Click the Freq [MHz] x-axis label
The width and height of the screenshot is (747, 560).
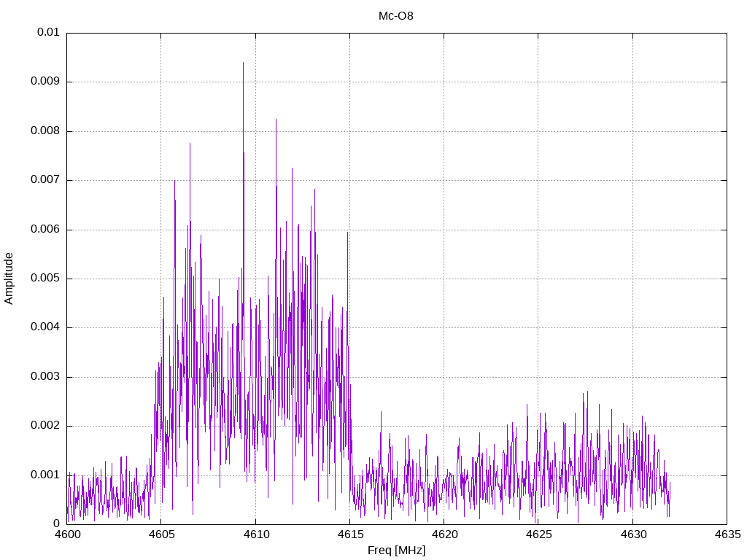[x=396, y=551]
